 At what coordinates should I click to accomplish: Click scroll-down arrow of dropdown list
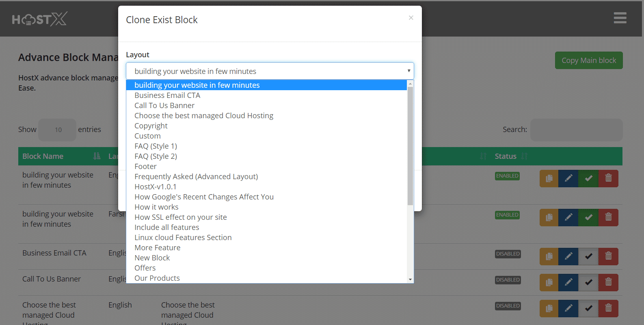coord(410,279)
